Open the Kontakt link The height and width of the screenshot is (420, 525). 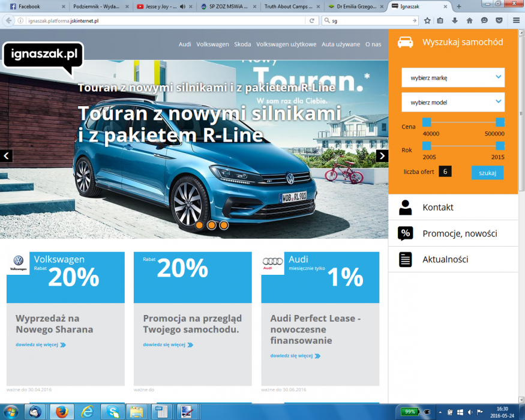pos(438,208)
